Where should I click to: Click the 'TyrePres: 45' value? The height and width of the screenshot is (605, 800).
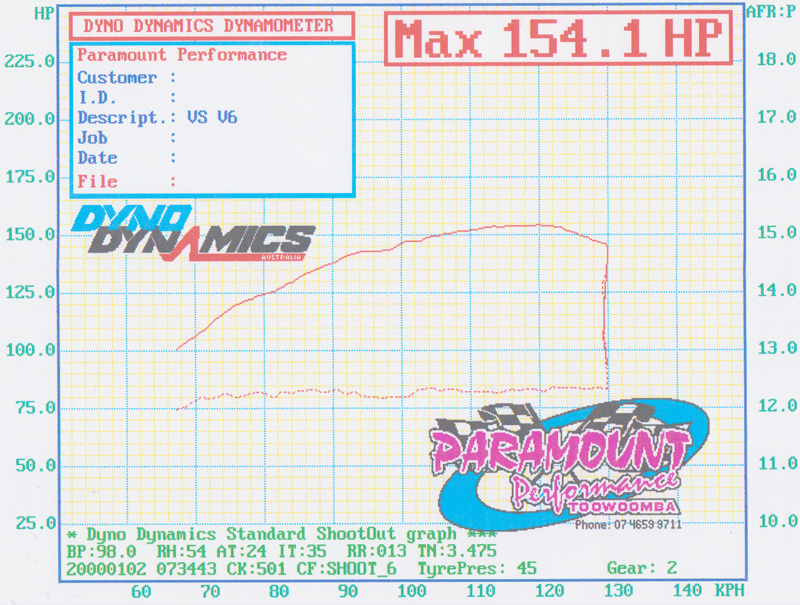point(477,568)
